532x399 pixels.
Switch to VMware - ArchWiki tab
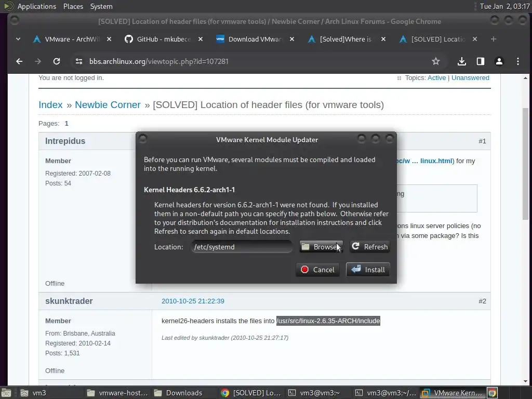click(x=71, y=39)
